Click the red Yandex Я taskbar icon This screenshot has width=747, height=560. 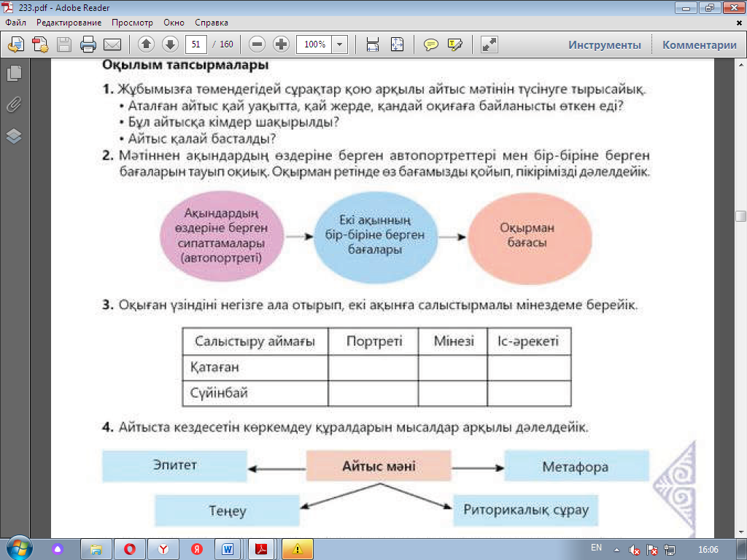pyautogui.click(x=197, y=550)
